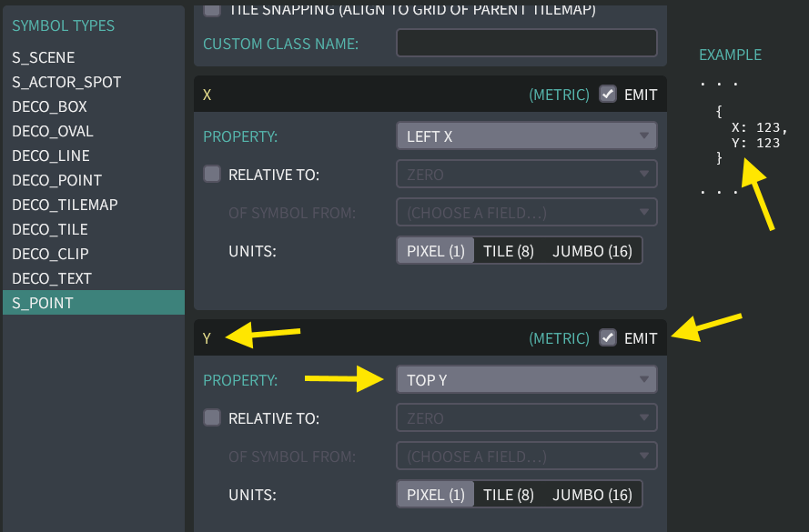The image size is (809, 532).
Task: Select DECO_CLIP symbol type
Action: pyautogui.click(x=50, y=254)
